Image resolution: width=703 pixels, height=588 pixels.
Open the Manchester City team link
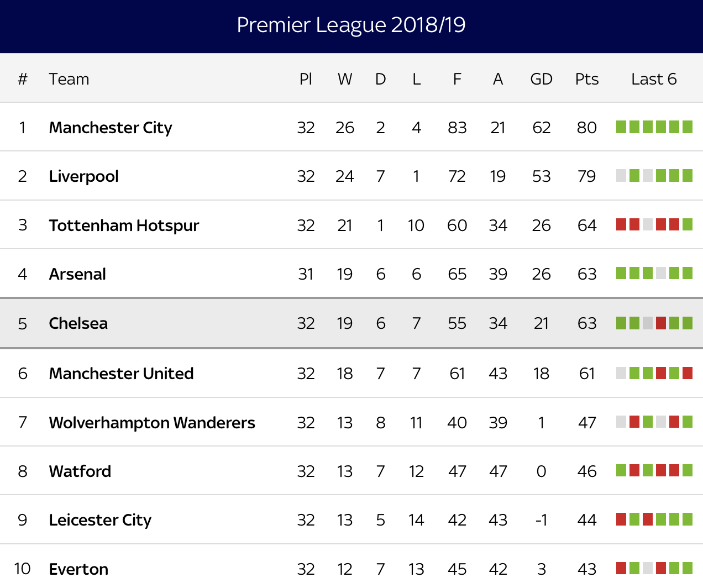(111, 128)
